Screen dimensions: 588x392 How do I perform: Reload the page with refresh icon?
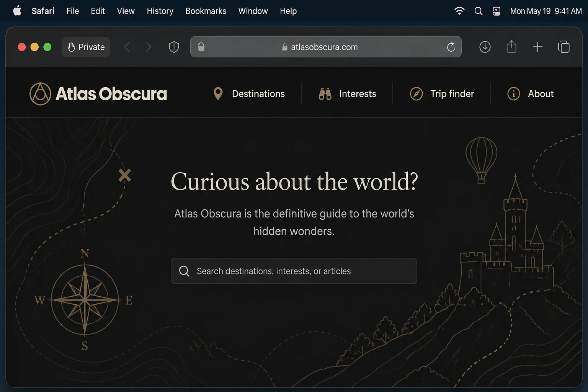[x=451, y=47]
